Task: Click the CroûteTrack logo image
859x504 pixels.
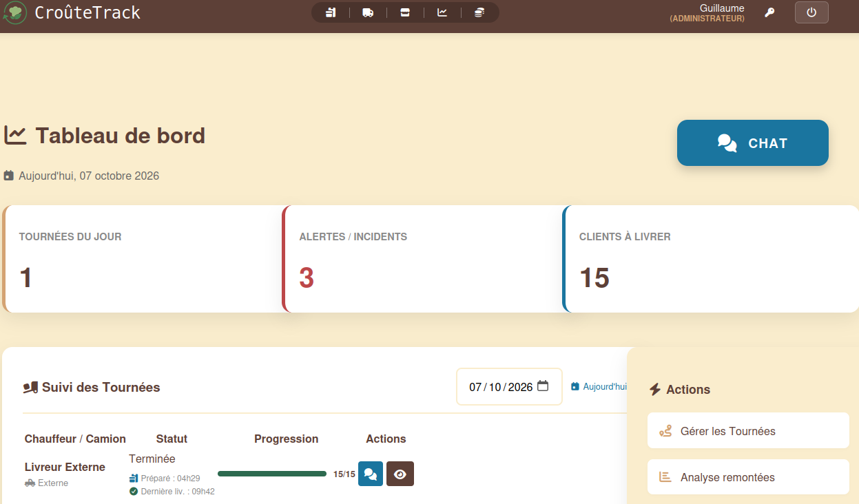Action: [14, 12]
